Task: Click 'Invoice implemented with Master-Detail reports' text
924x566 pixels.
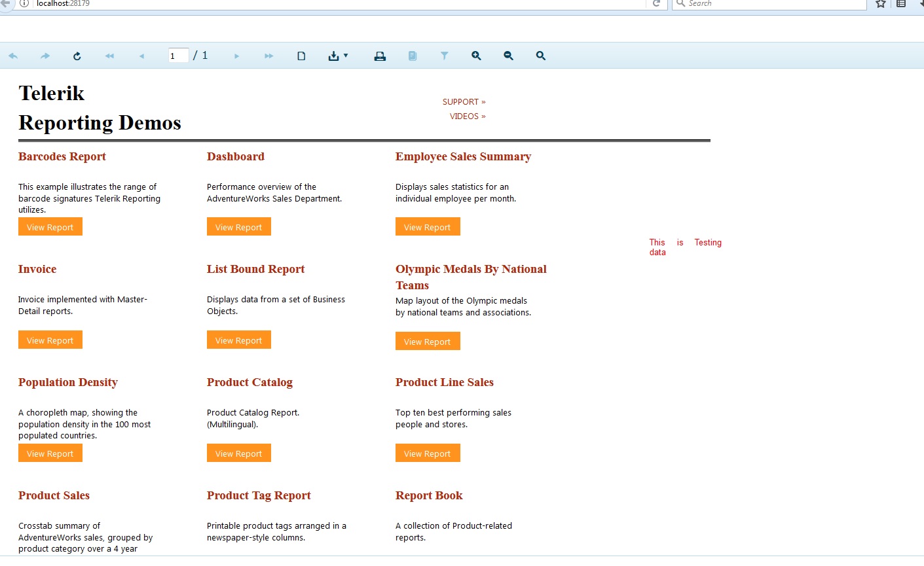Action: pyautogui.click(x=83, y=306)
